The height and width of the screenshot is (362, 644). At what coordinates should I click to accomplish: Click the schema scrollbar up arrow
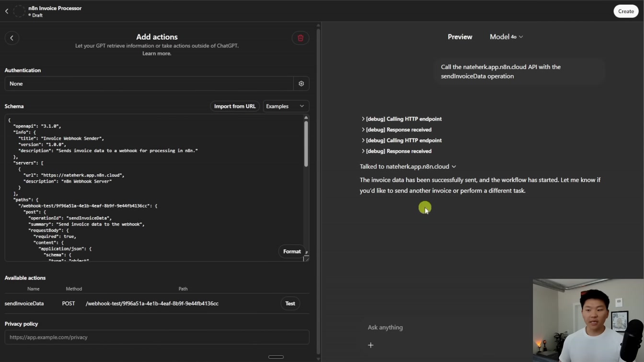click(x=306, y=117)
